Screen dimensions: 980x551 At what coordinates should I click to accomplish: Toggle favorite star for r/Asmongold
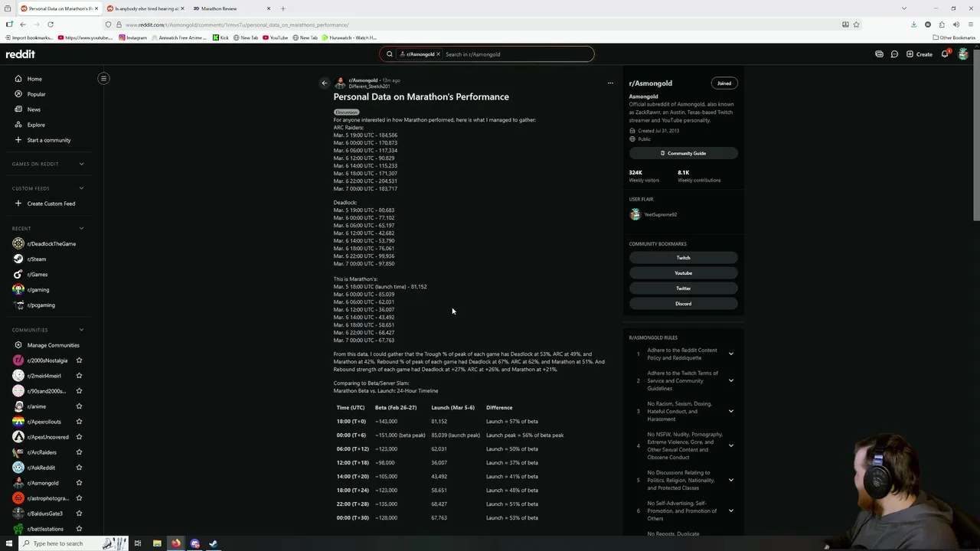(x=79, y=483)
